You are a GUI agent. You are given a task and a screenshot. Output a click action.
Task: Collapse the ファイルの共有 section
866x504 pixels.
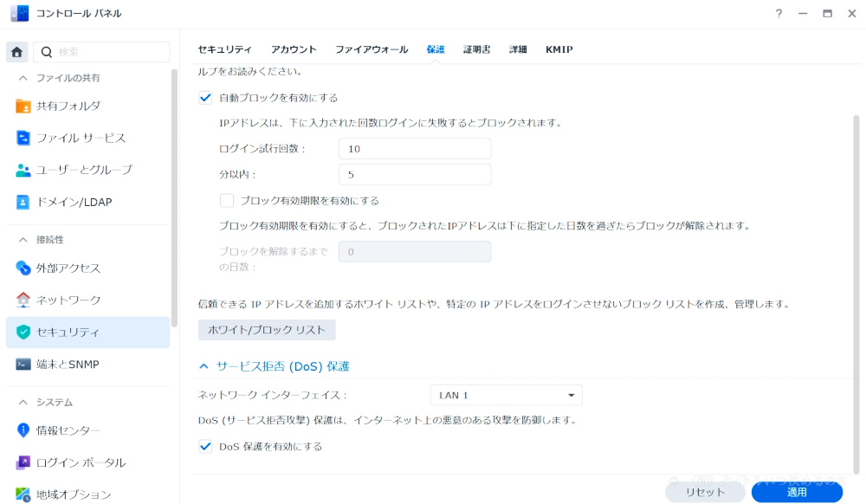(x=23, y=78)
